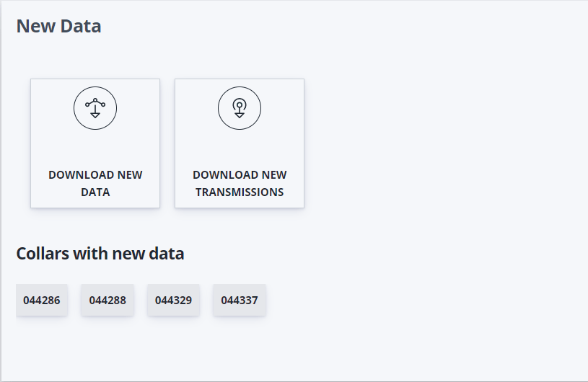Click the circled transmission-download icon
Viewport: 588px width, 382px height.
coord(240,108)
